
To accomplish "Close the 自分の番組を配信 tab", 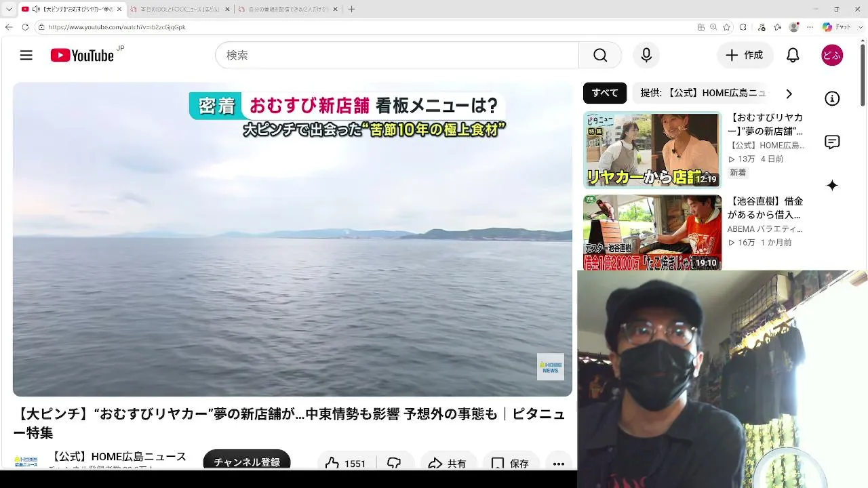I will [x=335, y=9].
